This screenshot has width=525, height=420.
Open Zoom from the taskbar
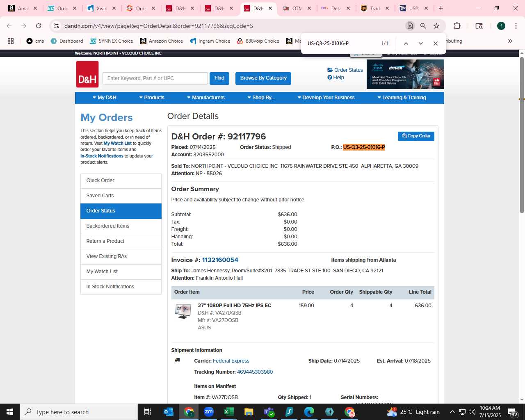coord(209,412)
